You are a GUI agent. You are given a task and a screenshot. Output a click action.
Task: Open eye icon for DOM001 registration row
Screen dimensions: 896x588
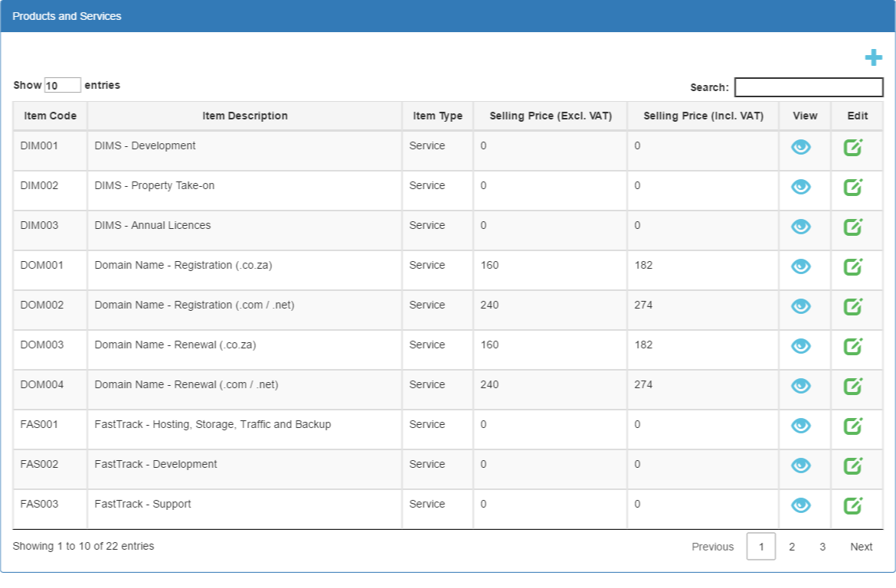[800, 267]
